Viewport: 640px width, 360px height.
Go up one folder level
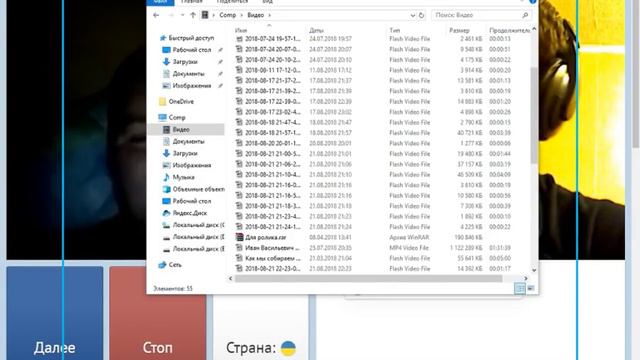coord(193,15)
